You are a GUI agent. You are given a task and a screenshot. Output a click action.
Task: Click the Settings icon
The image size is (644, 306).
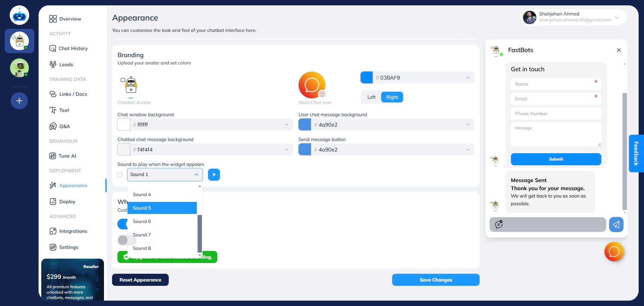point(53,247)
